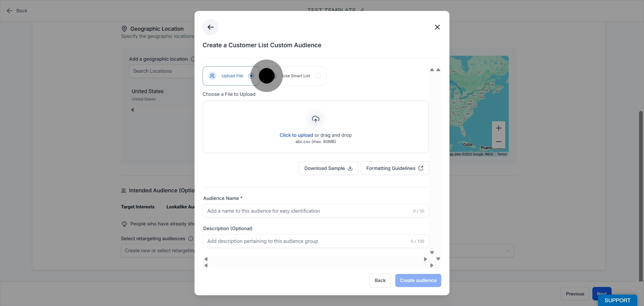The height and width of the screenshot is (306, 644).
Task: Close the Customer List Custom Audience dialog
Action: click(x=437, y=27)
